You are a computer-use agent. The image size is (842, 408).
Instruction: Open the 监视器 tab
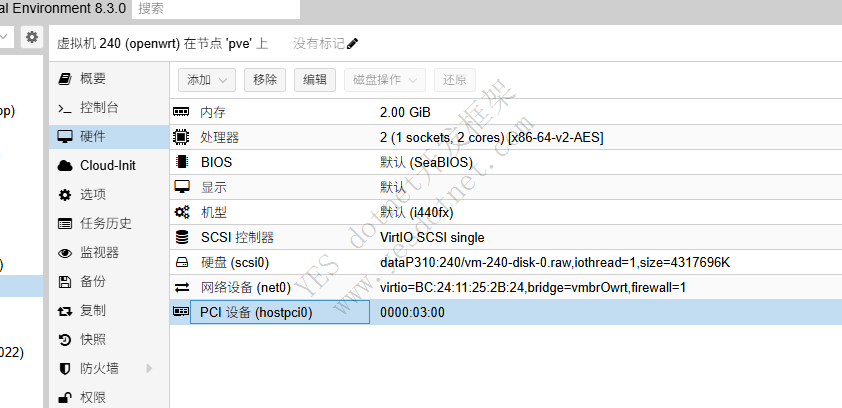point(109,253)
